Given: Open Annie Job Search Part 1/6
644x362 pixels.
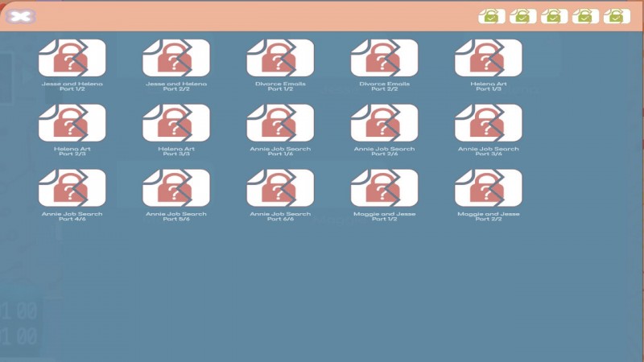Looking at the screenshot, I should coord(280,123).
